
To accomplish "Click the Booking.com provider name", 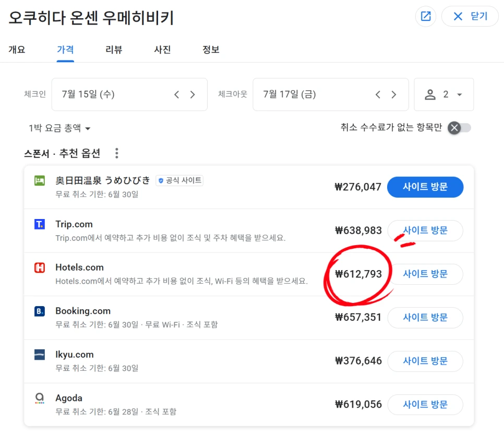I will (83, 311).
